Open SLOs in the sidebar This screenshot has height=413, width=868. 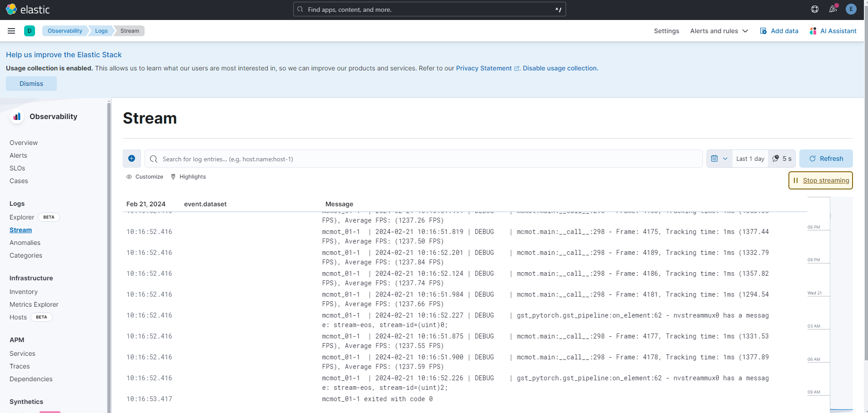[x=17, y=168]
